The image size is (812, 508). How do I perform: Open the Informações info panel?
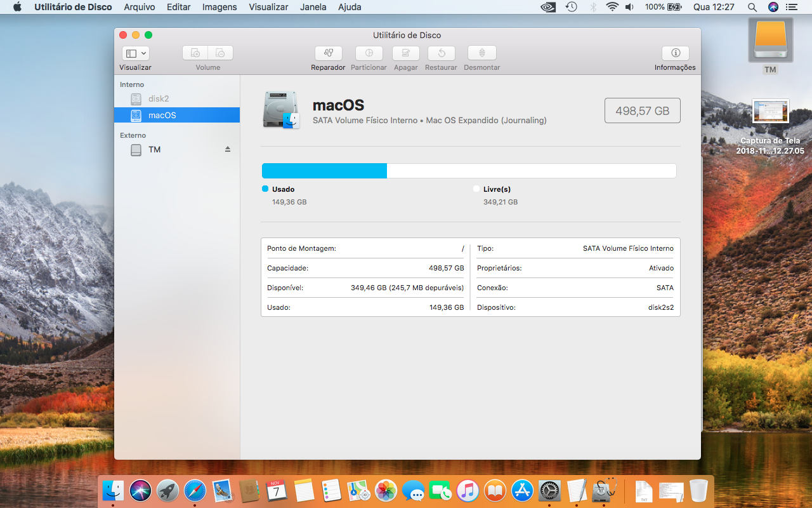point(675,53)
